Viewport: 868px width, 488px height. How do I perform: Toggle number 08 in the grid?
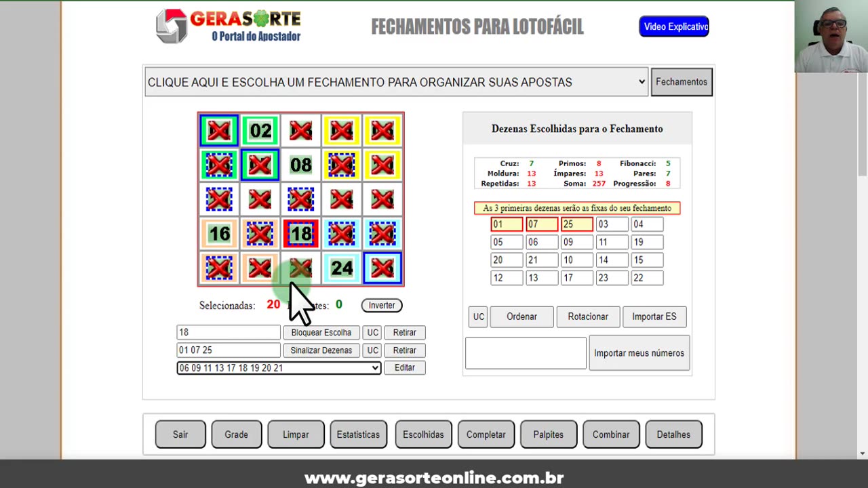(x=301, y=165)
